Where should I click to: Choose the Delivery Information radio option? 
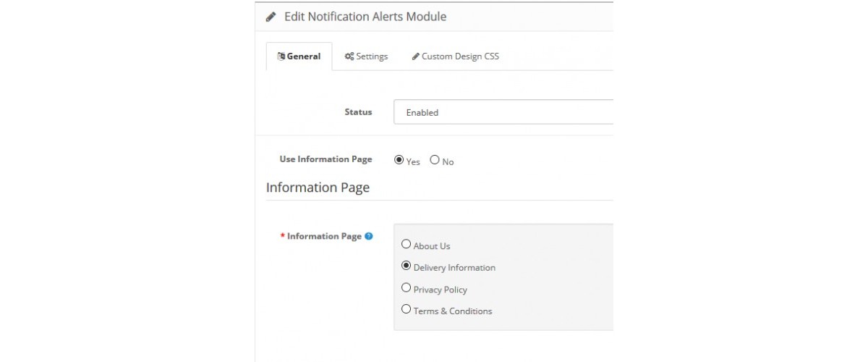(406, 266)
